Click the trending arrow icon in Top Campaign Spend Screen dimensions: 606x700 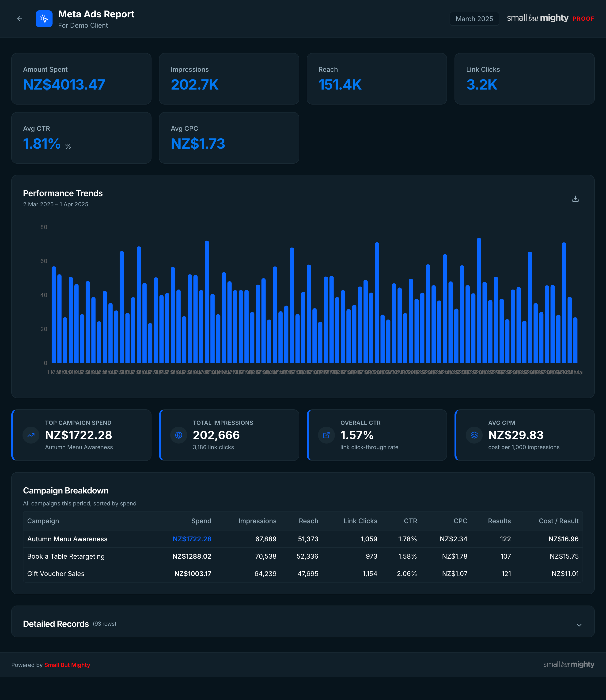31,435
